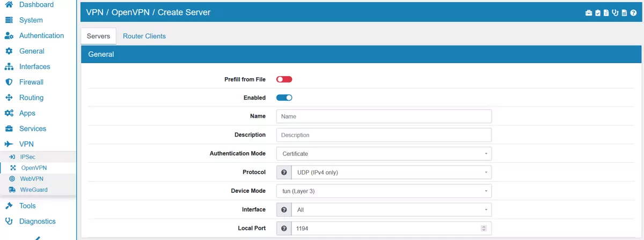Image resolution: width=644 pixels, height=240 pixels.
Task: Turn on the Prefill from File switch
Action: 284,79
